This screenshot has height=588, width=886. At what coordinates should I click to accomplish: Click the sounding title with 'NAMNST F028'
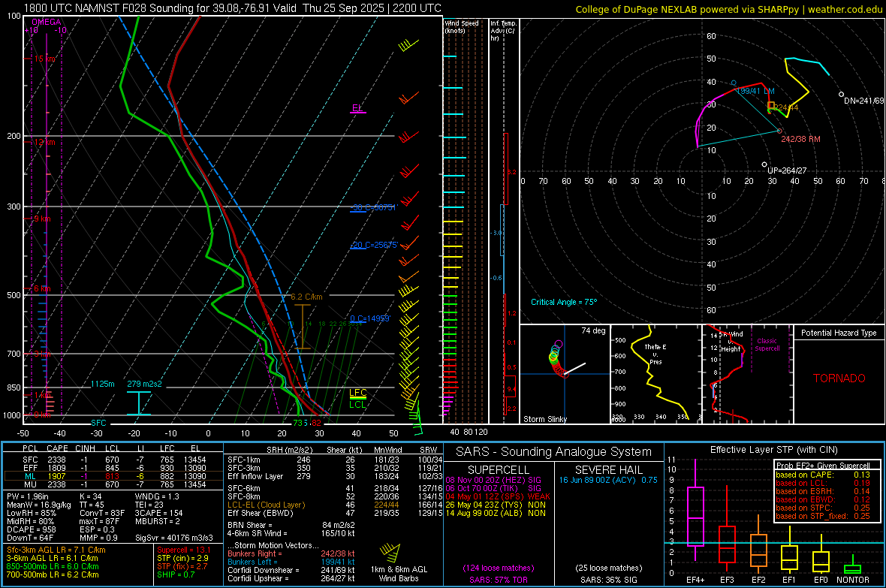click(233, 8)
